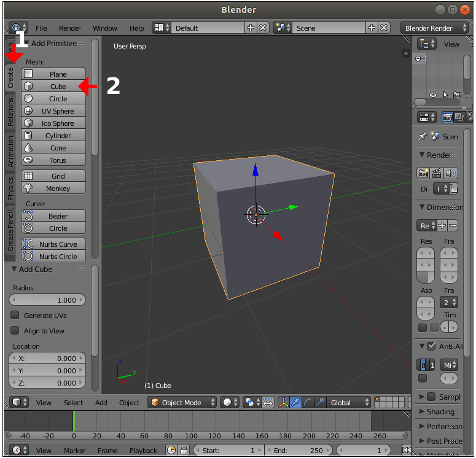Add a new screen layout
Viewport: 476px width, 458px height.
coord(251,28)
